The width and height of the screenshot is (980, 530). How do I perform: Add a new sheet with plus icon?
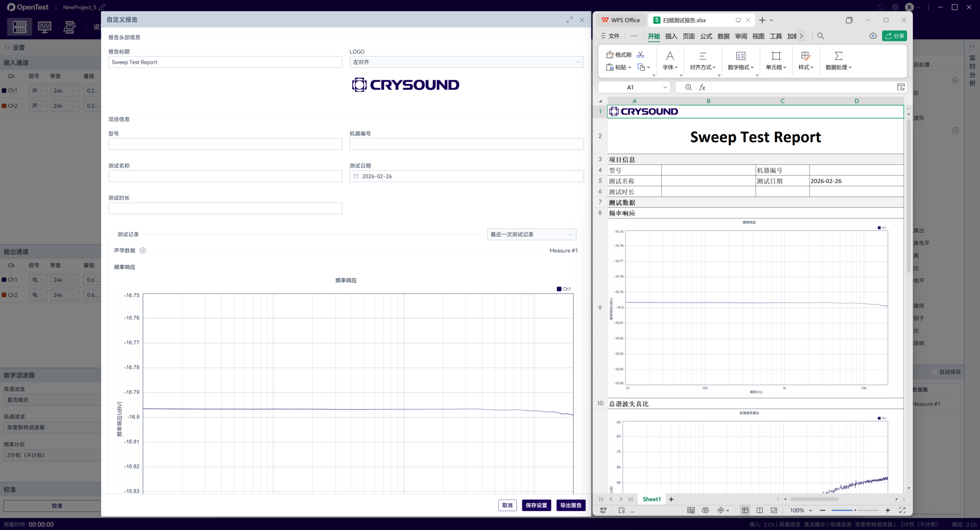tap(671, 499)
